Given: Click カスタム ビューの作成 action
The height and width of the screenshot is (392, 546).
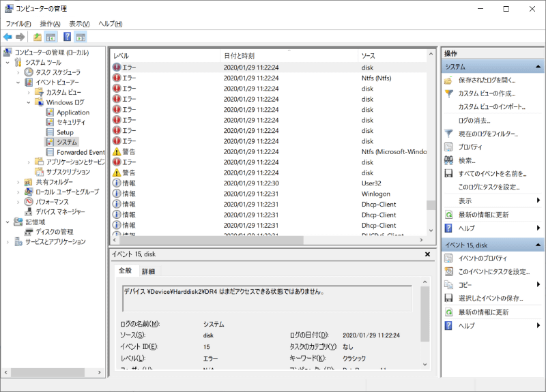Looking at the screenshot, I should tap(487, 93).
